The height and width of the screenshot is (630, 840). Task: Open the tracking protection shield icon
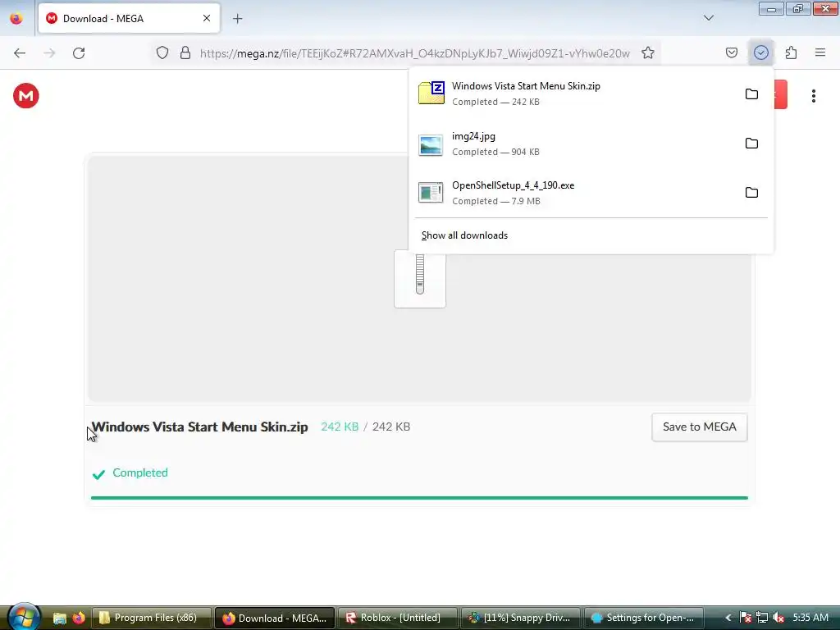tap(162, 52)
